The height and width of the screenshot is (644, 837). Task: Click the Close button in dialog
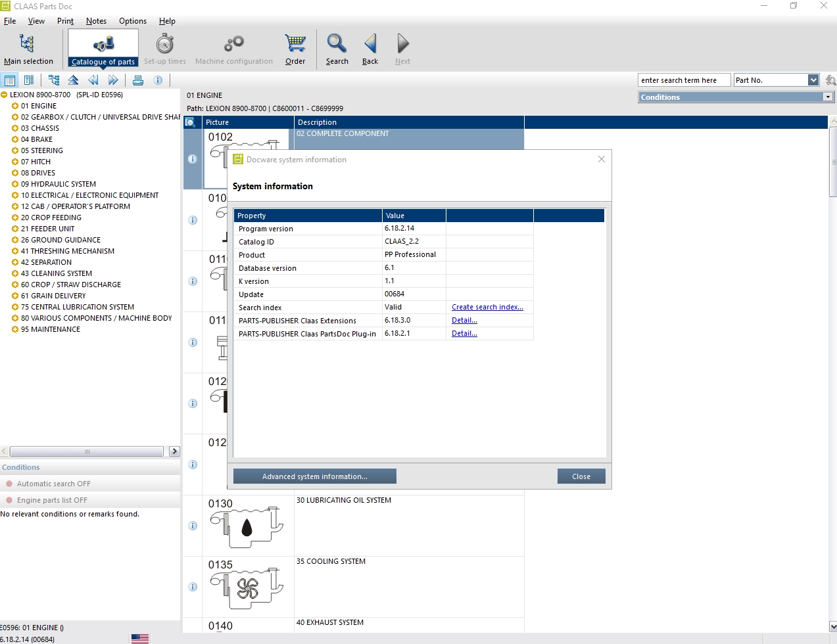click(x=581, y=476)
